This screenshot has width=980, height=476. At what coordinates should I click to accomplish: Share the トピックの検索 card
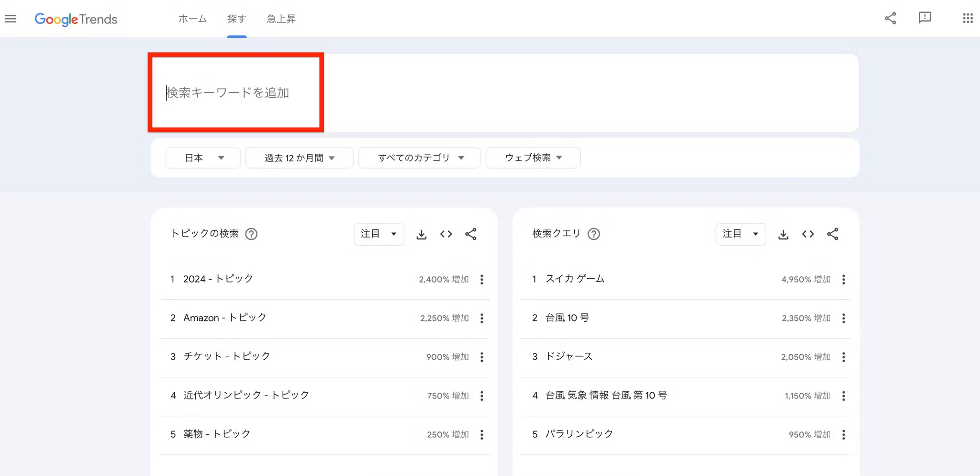coord(471,234)
